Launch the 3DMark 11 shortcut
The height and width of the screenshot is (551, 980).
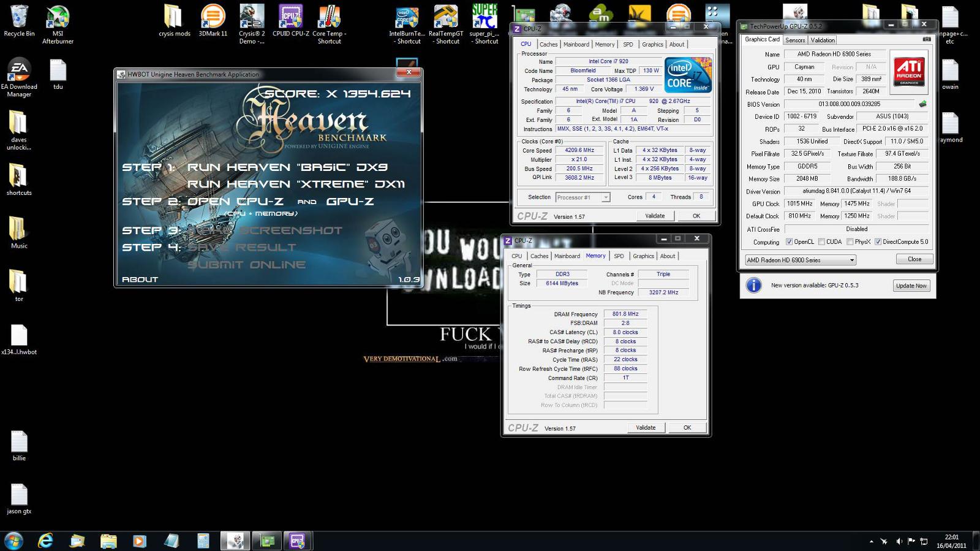[213, 21]
